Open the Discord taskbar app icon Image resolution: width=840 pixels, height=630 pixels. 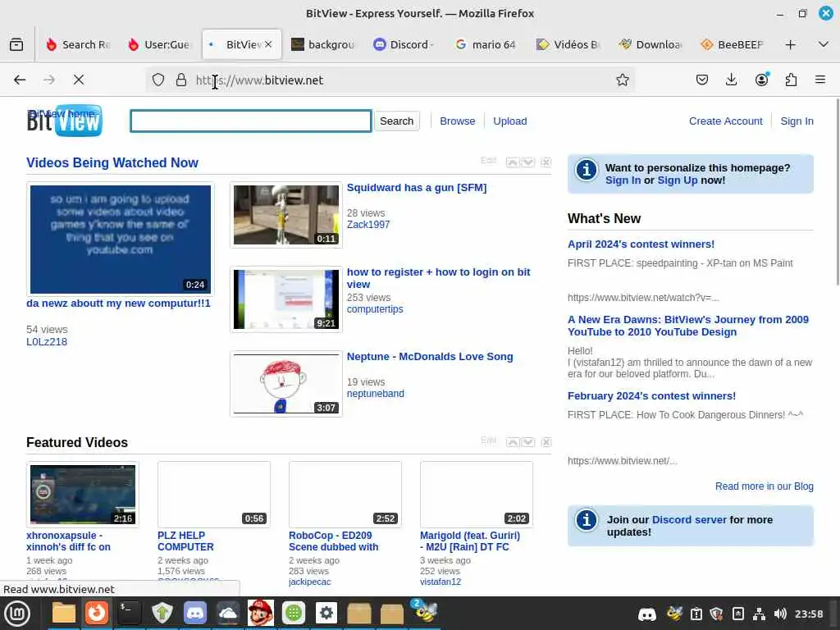tap(195, 614)
